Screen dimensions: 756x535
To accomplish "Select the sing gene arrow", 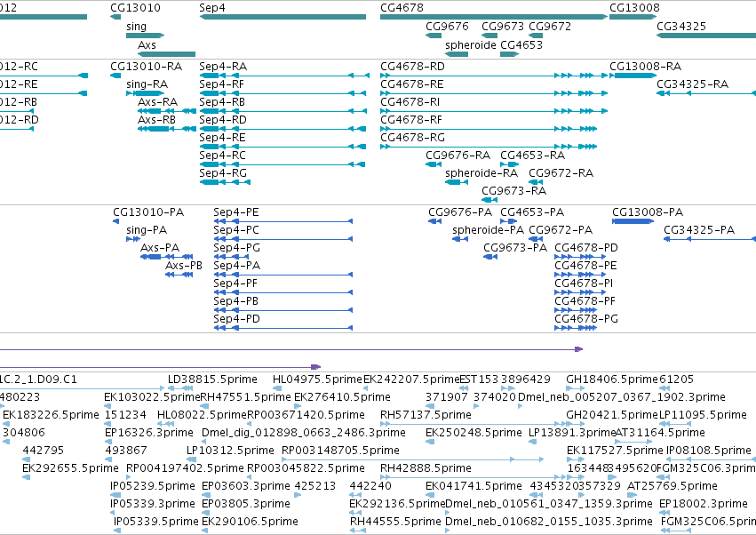I will point(145,36).
